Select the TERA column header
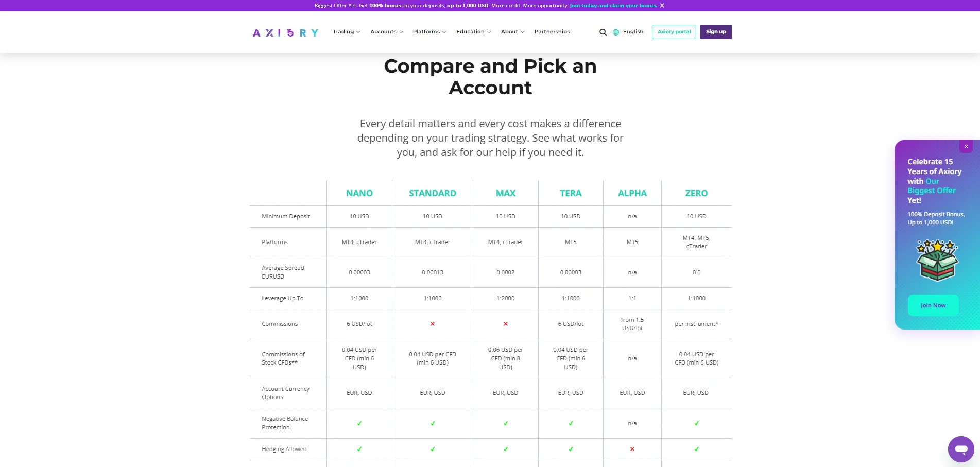This screenshot has height=467, width=980. coord(571,193)
